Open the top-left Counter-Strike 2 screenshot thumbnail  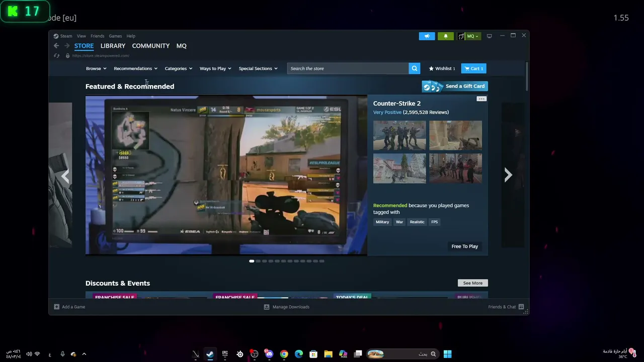pyautogui.click(x=399, y=135)
